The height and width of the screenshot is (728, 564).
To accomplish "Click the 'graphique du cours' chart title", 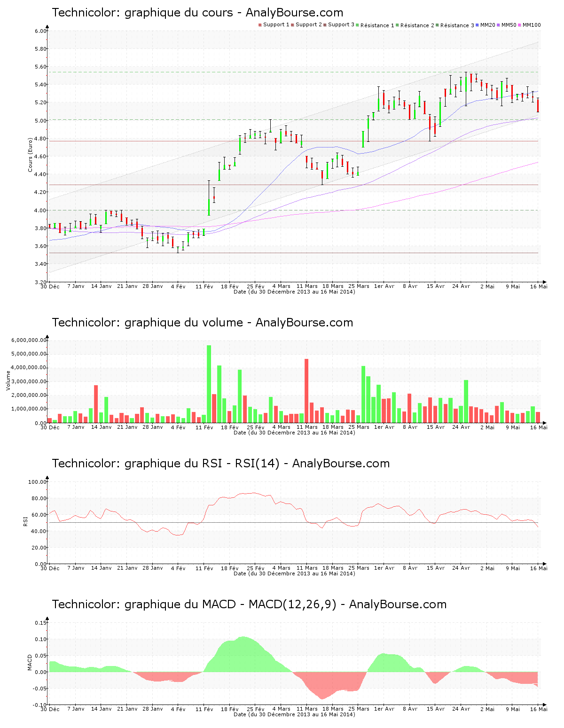I will [x=198, y=13].
